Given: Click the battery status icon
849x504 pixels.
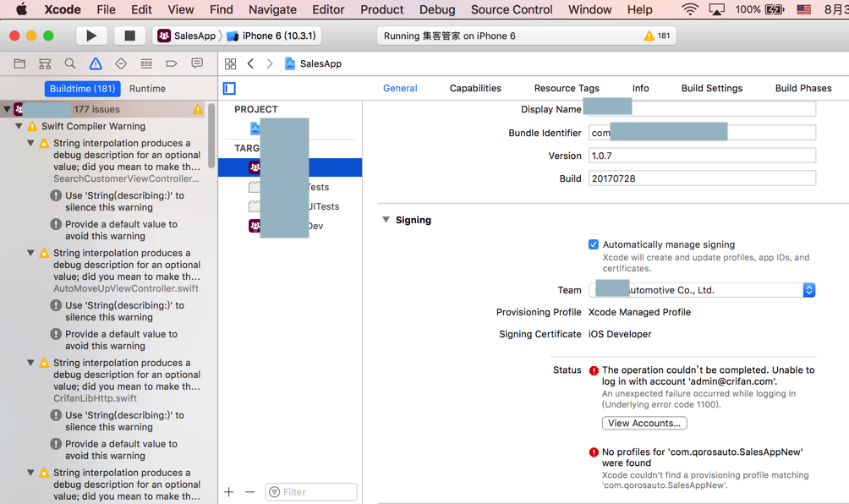Looking at the screenshot, I should [775, 9].
